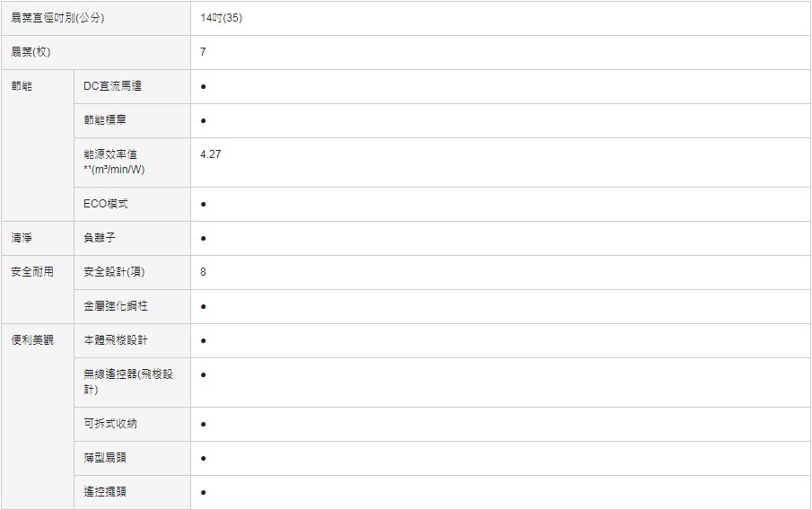Click the bullet dot beside 節能標章
812x510 pixels.
tap(204, 120)
